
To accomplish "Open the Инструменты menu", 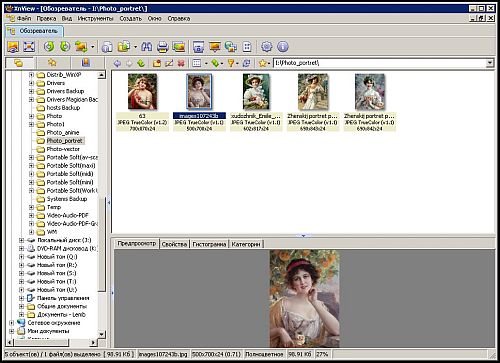I will (95, 18).
